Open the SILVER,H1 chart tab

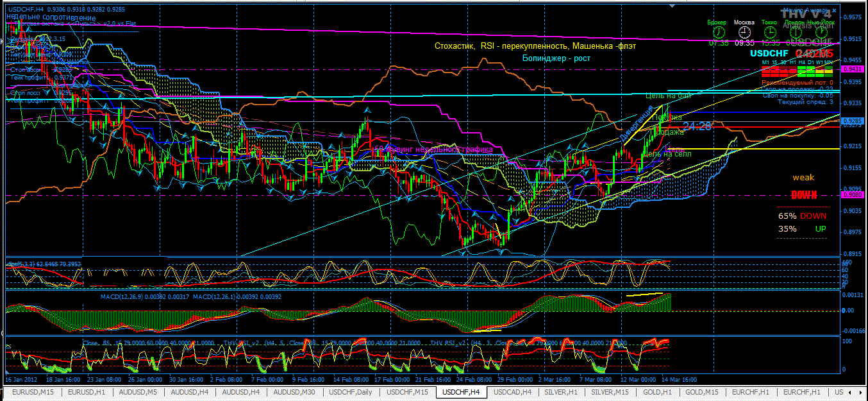pos(561,391)
